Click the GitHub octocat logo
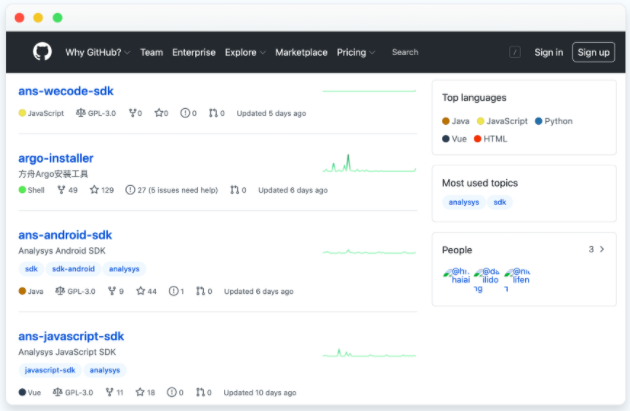Screen dimensions: 630x411 (x=42, y=52)
